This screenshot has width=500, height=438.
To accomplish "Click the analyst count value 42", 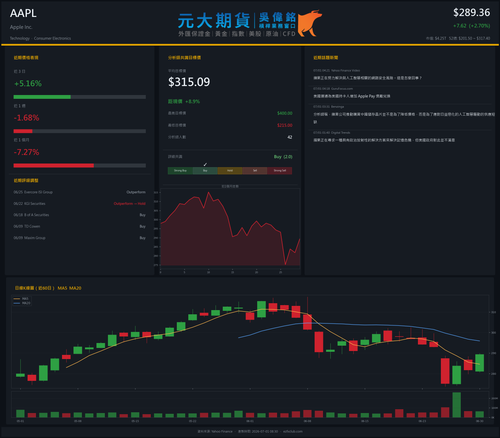I will (x=290, y=137).
